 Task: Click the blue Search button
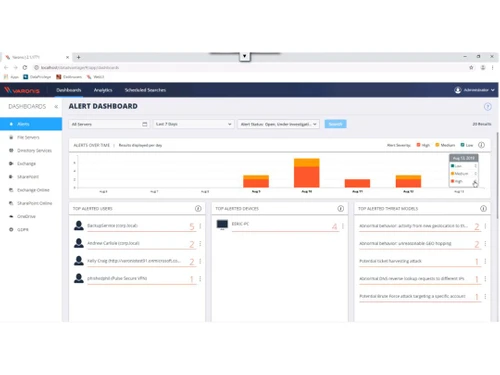[x=335, y=124]
